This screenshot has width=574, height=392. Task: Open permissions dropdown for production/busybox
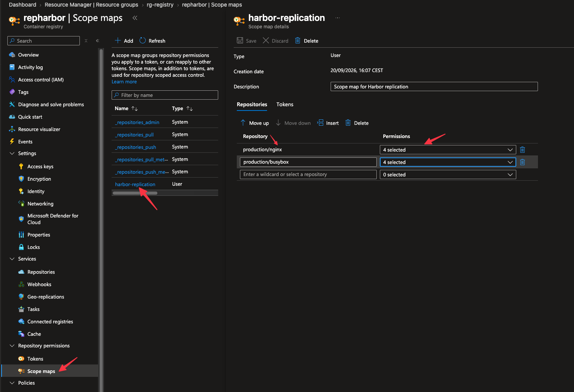[x=448, y=162]
